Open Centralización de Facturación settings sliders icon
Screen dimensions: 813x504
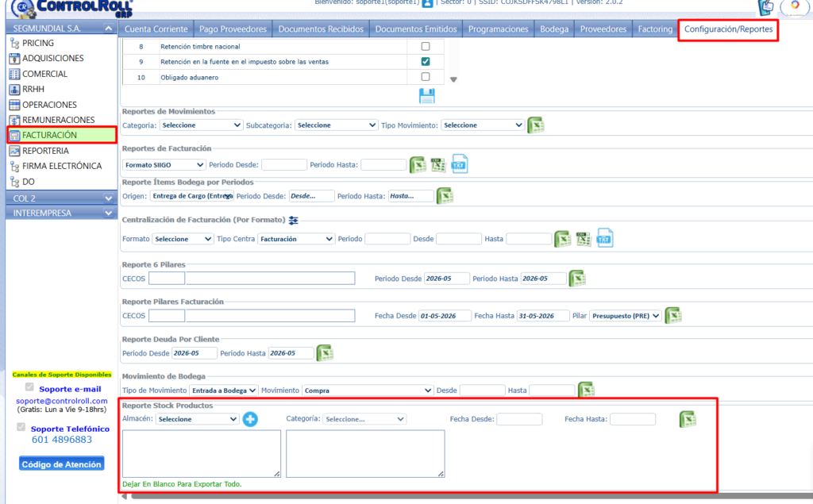(294, 220)
